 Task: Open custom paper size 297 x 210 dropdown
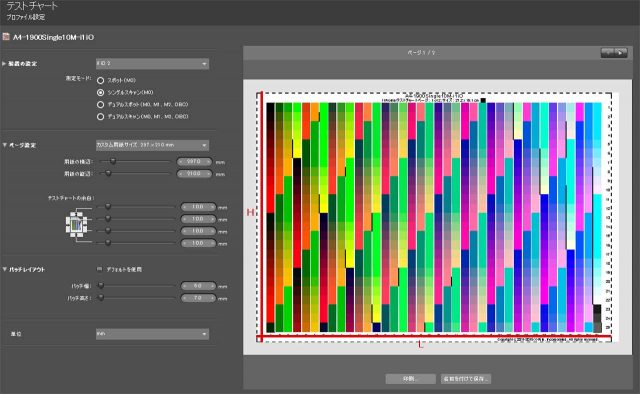tap(152, 145)
